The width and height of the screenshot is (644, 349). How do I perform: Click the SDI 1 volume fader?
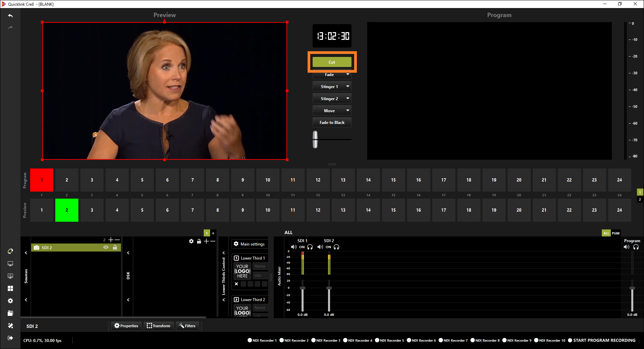coord(303,288)
